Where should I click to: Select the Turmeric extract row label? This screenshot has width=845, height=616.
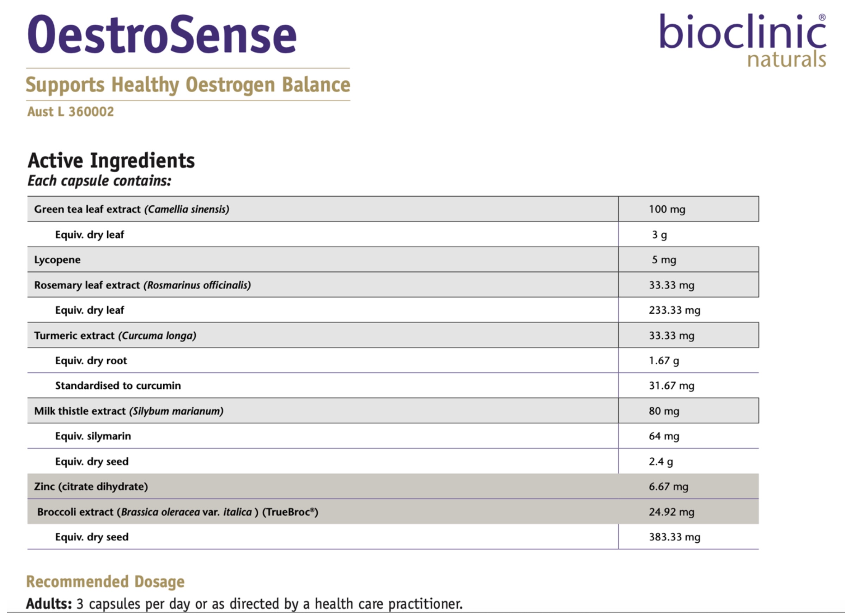[x=115, y=335]
